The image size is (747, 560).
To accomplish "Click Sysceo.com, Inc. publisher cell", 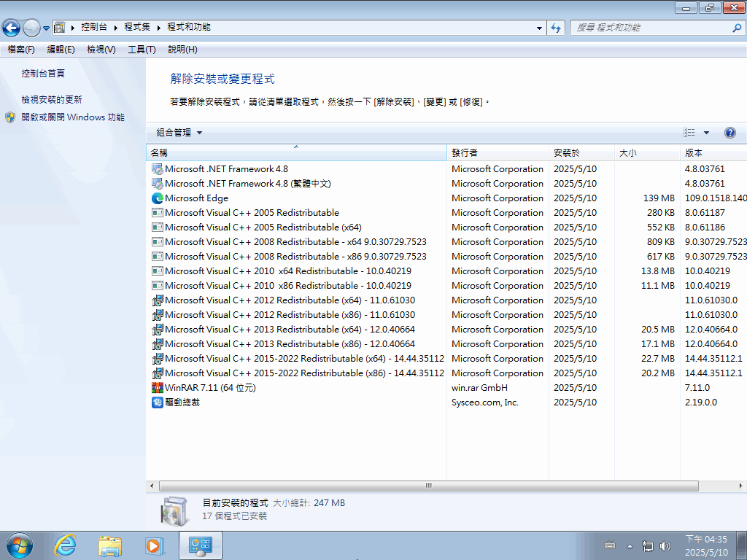I will pyautogui.click(x=484, y=402).
